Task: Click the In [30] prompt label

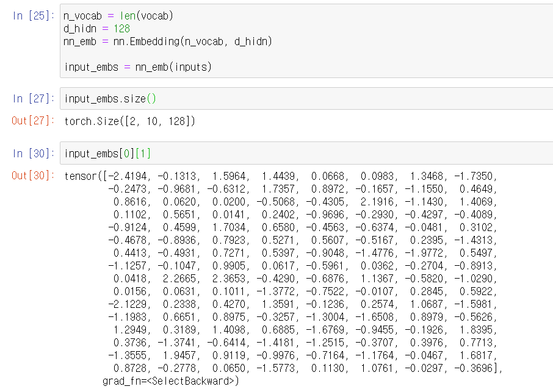Action: (33, 154)
